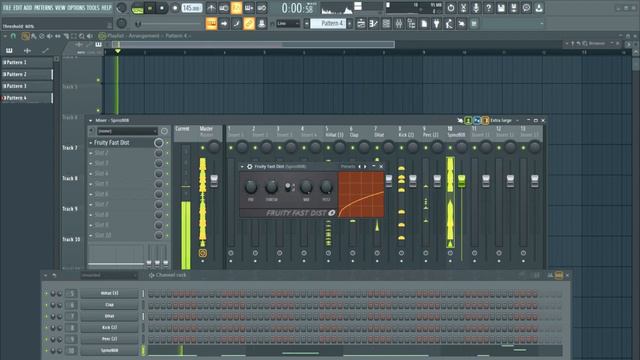
Task: Open the Line snap dropdown
Action: click(288, 24)
